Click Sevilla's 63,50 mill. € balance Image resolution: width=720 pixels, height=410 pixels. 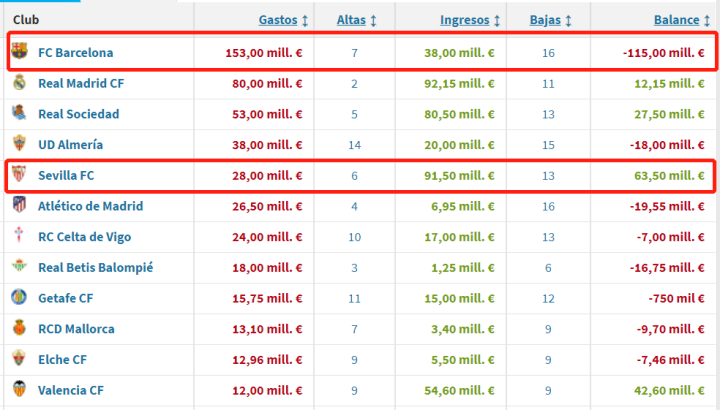669,175
